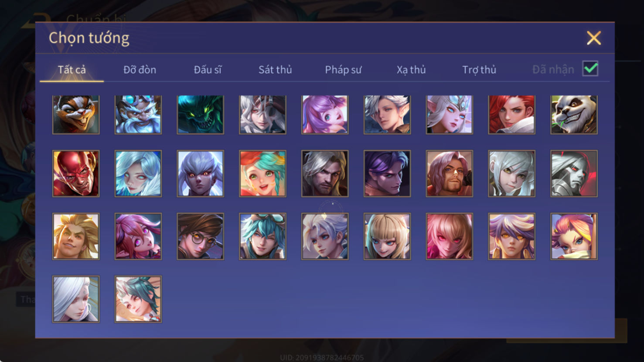Open the Trợ thủ tab
Image resolution: width=644 pixels, height=362 pixels.
click(x=479, y=70)
